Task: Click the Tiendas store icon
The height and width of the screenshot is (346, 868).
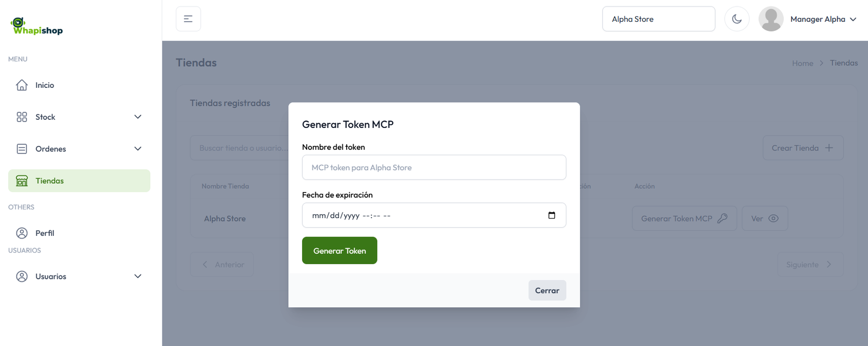Action: tap(22, 181)
